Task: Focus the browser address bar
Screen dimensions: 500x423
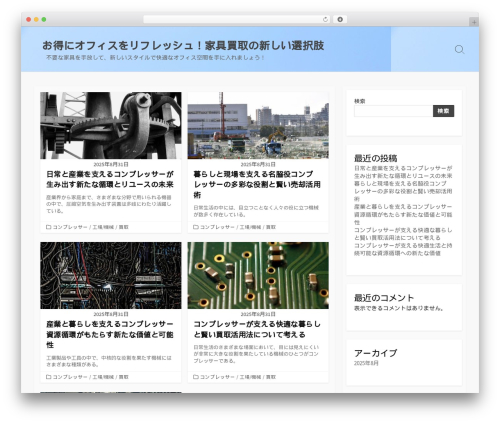Action: coord(237,20)
